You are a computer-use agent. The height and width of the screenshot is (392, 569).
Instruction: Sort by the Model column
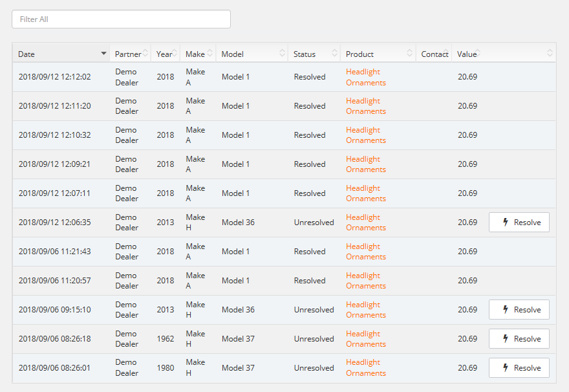(252, 54)
